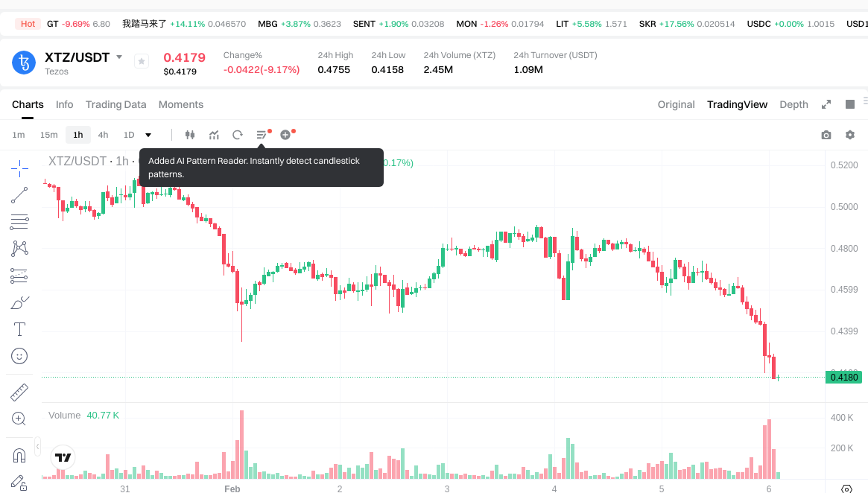Open the more timeframes dropdown arrow

click(x=148, y=135)
